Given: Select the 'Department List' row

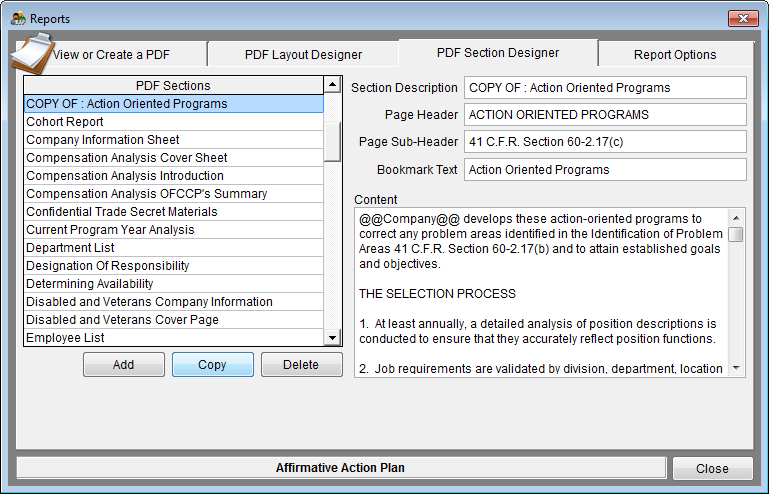Looking at the screenshot, I should click(x=173, y=248).
